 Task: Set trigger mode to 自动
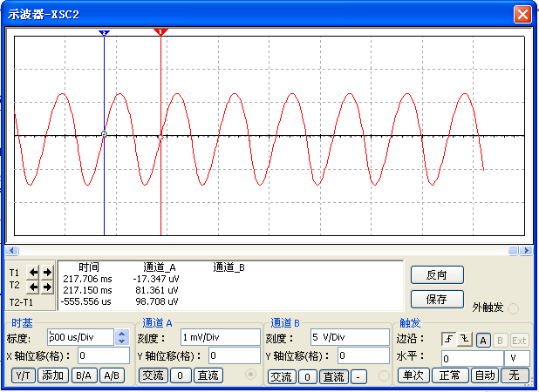485,375
